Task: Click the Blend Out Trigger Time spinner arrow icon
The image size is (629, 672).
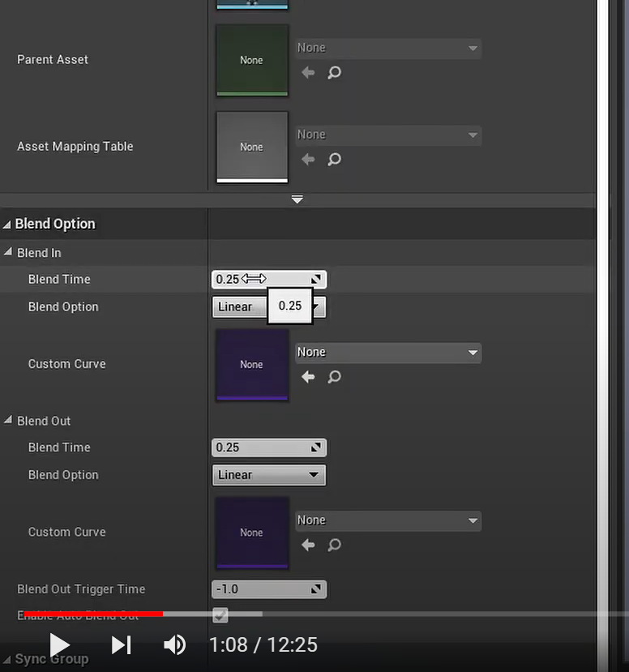Action: pos(316,589)
